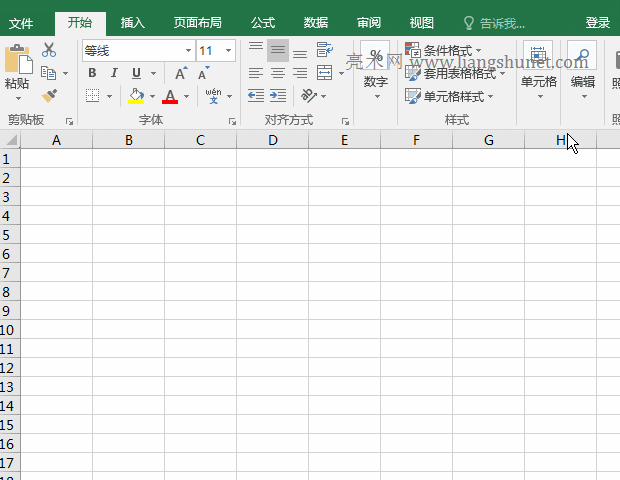620x480 pixels.
Task: Open alignment settings dialog launcher
Action: coord(346,121)
